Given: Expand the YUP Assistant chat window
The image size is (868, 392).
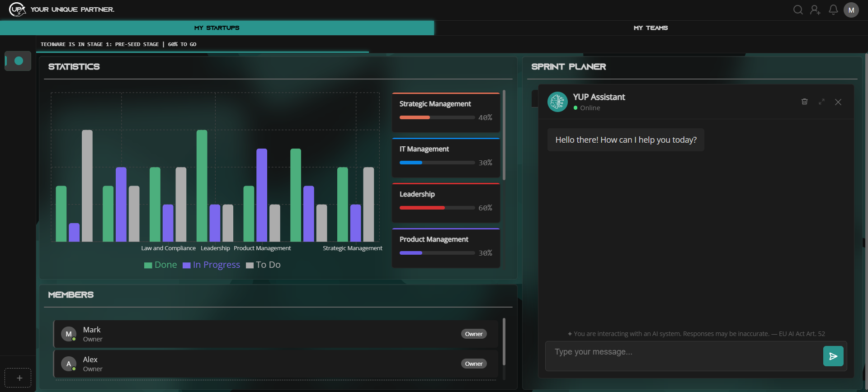Looking at the screenshot, I should tap(821, 102).
